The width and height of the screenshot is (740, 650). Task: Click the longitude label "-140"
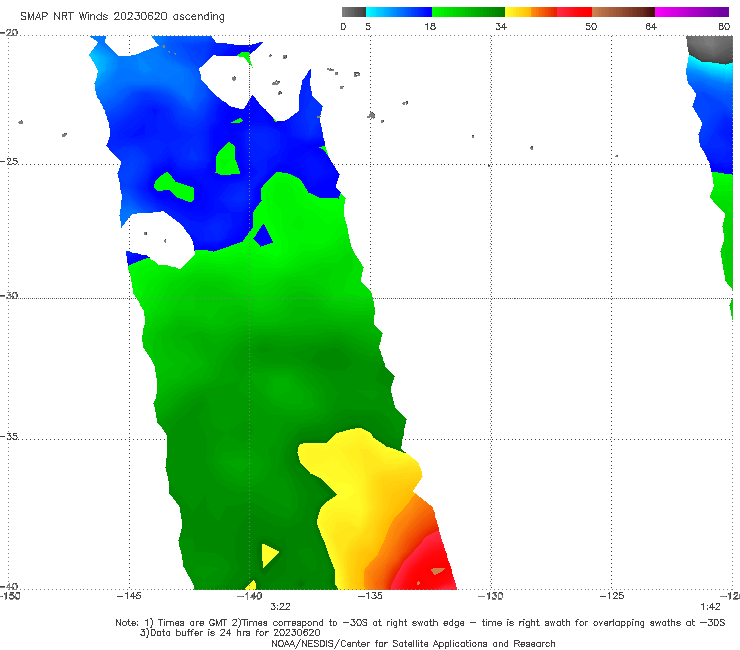[x=250, y=596]
